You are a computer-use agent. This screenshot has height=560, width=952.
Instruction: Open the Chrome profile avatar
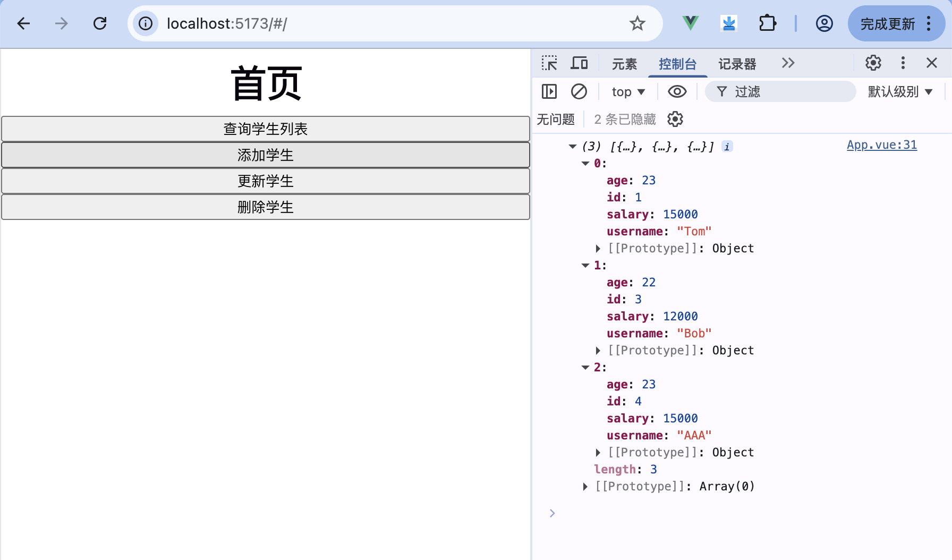tap(824, 23)
